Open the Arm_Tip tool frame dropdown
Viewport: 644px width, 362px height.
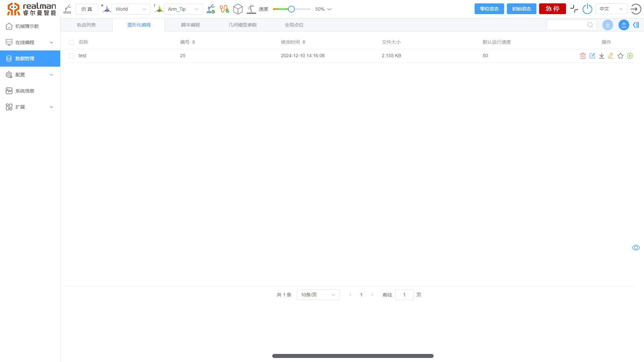coord(183,9)
